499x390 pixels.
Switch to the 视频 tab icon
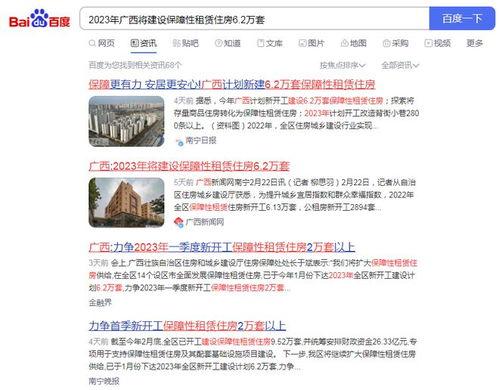[x=428, y=43]
